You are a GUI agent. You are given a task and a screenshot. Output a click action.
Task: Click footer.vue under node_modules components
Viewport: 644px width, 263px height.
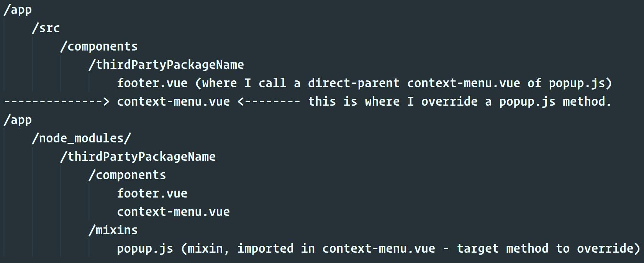152,194
